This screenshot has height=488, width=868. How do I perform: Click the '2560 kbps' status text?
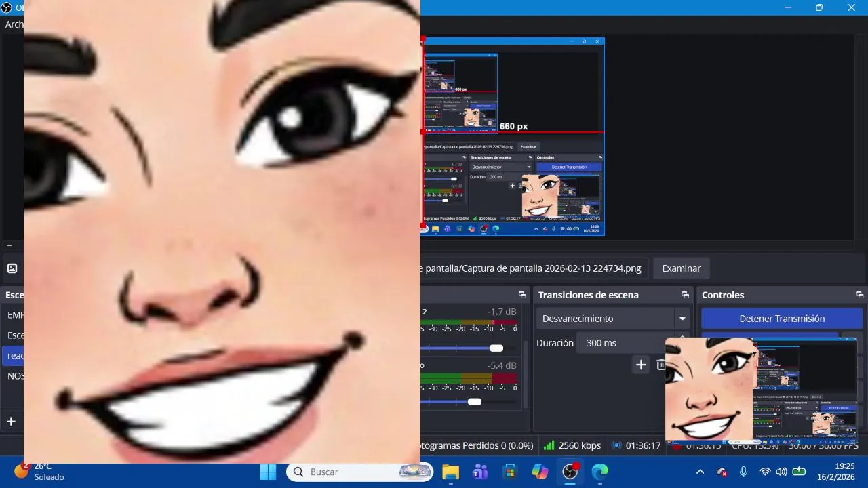point(580,445)
